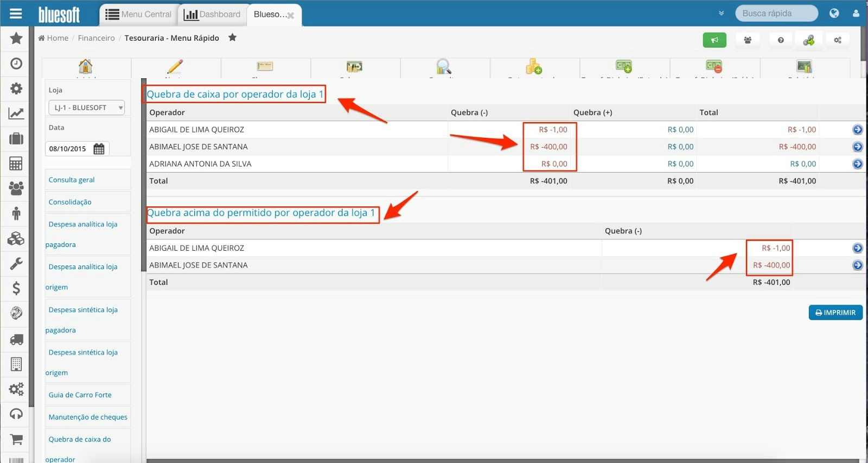Click the coins with plus toolbar icon
This screenshot has width=868, height=463.
point(534,66)
